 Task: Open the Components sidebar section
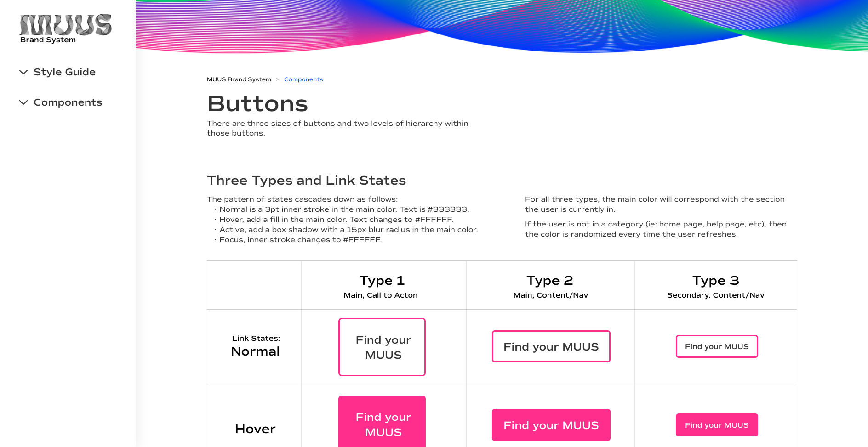coord(68,102)
